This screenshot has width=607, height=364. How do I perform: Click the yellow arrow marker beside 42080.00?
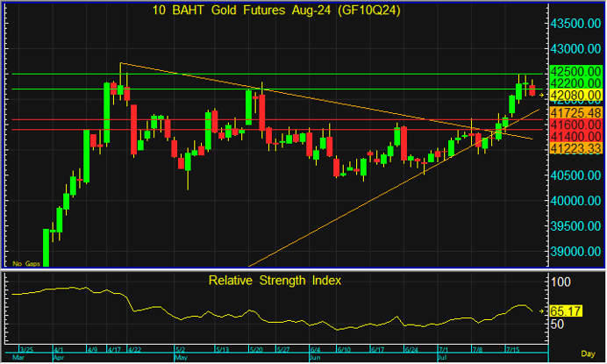pos(543,95)
